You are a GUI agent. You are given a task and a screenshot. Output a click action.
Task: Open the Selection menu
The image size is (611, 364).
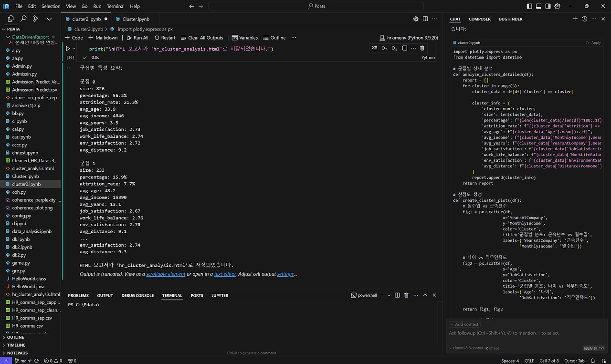pyautogui.click(x=51, y=6)
